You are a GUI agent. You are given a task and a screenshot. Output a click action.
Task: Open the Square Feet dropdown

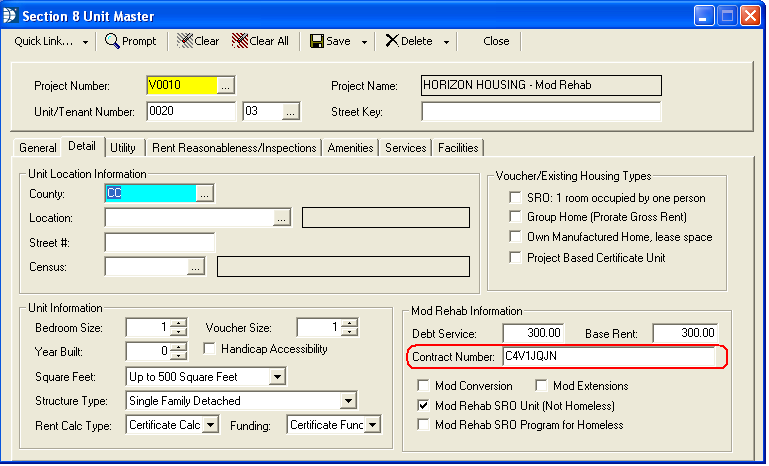(278, 377)
